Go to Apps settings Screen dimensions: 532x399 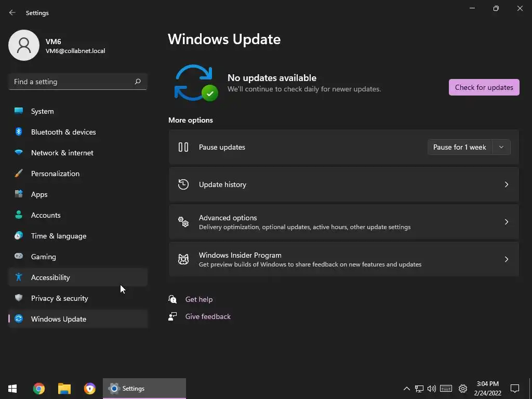click(x=78, y=194)
